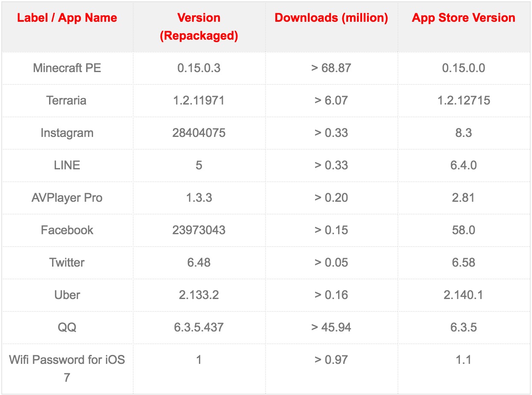Viewport: 532px width, 395px height.
Task: Click the downloads value '> 0.15'
Action: tap(331, 230)
